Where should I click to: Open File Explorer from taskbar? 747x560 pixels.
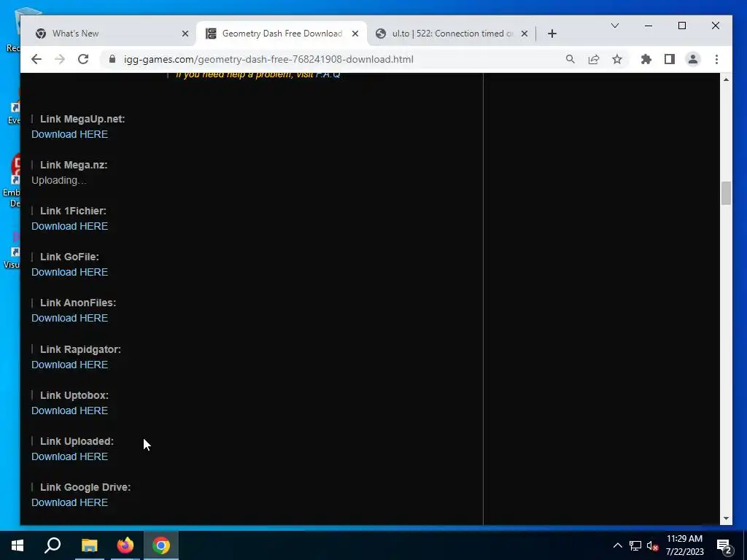89,545
